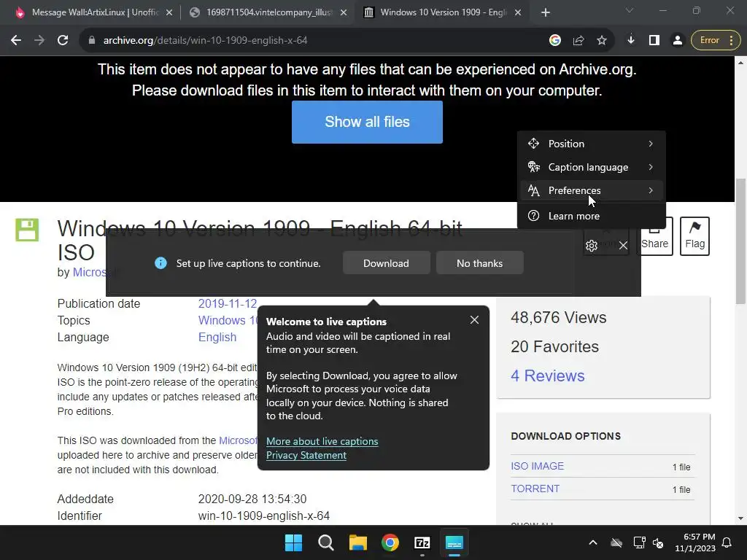Viewport: 747px width, 560px height.
Task: Open the Privacy Statement link
Action: coord(306,455)
